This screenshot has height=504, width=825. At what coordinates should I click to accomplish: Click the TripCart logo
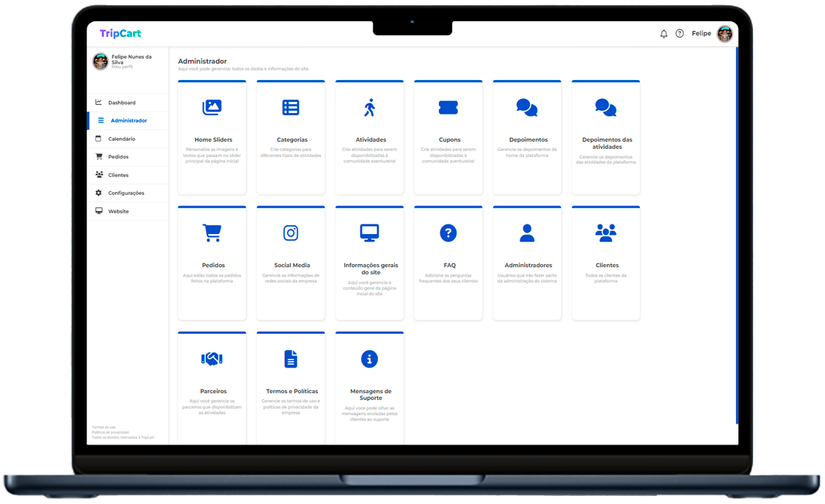pos(120,34)
